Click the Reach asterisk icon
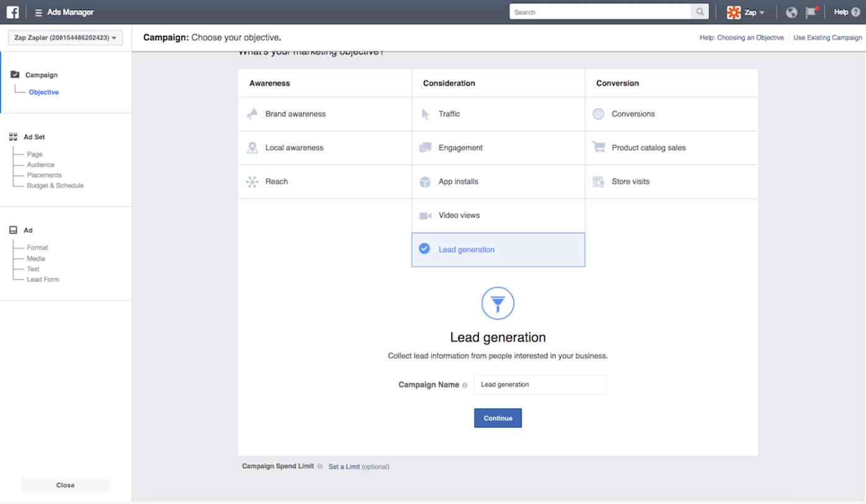This screenshot has height=504, width=866. 252,182
